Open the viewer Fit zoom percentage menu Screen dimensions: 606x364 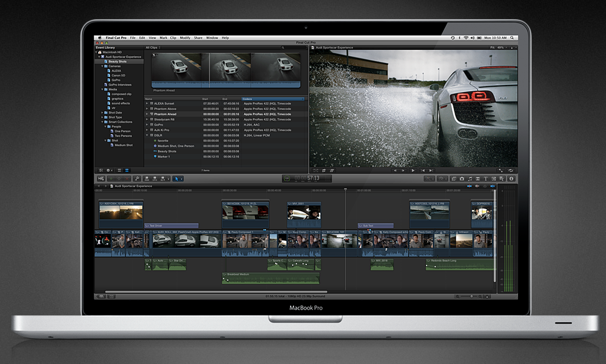[497, 47]
